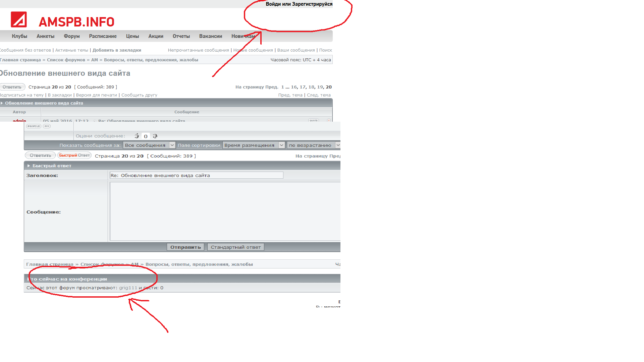Open the "Время размещения" sort field dropdown
Screen dimensions: 644x362
(254, 145)
